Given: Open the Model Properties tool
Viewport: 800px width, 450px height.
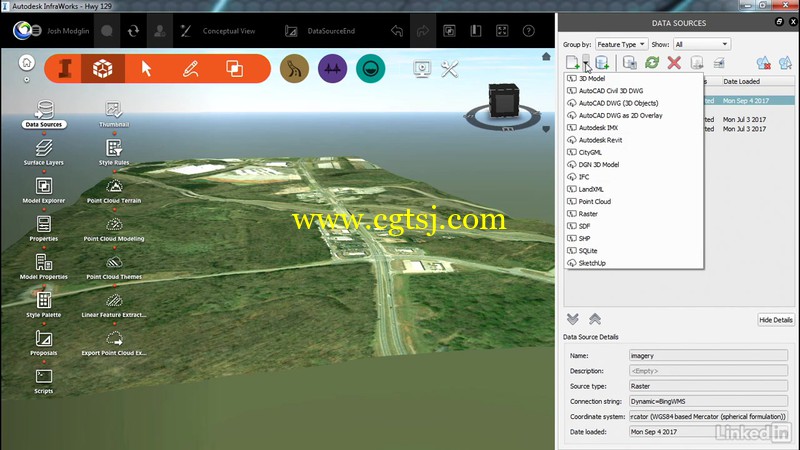Looking at the screenshot, I should point(44,266).
